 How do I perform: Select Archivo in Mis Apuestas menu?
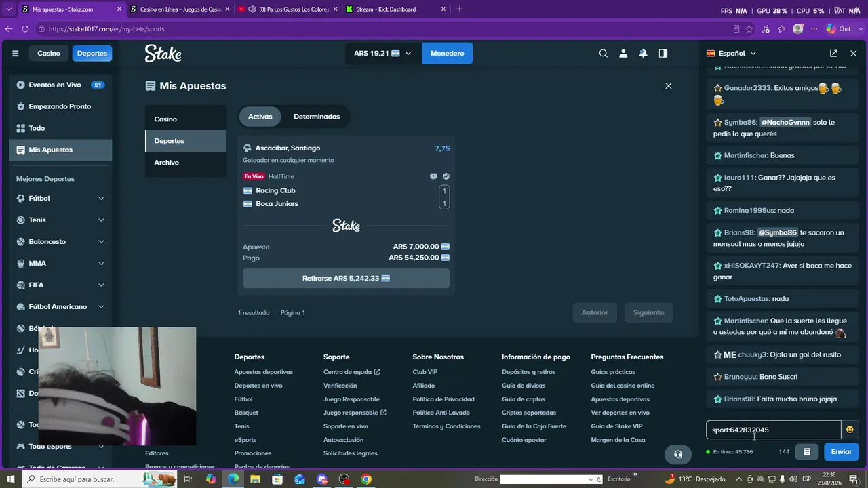click(186, 163)
